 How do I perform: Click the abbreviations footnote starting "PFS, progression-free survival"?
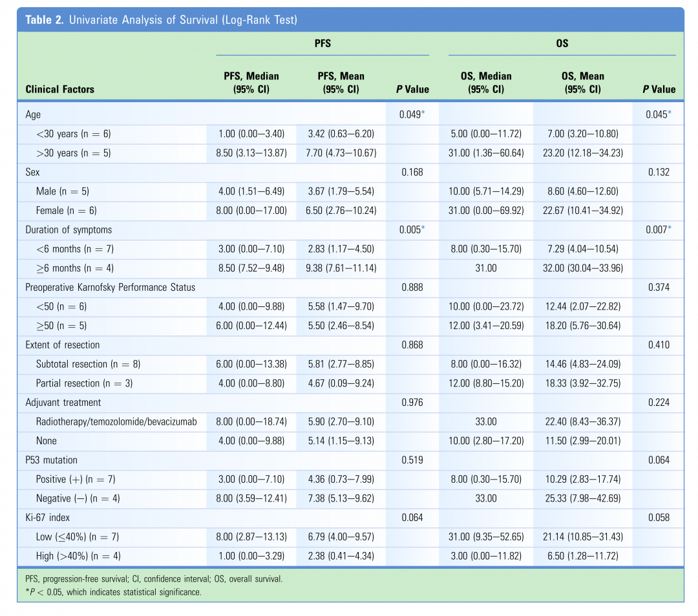tap(154, 579)
